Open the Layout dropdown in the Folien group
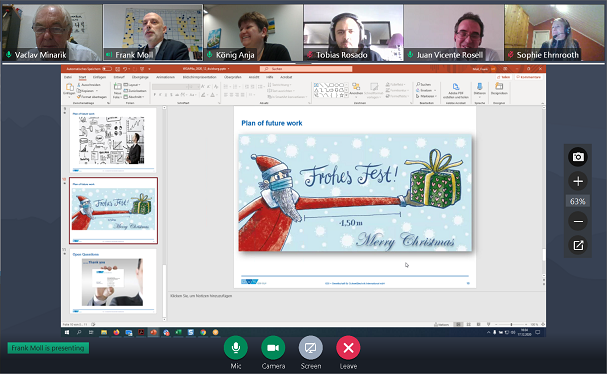The width and height of the screenshot is (607, 374). [132, 84]
